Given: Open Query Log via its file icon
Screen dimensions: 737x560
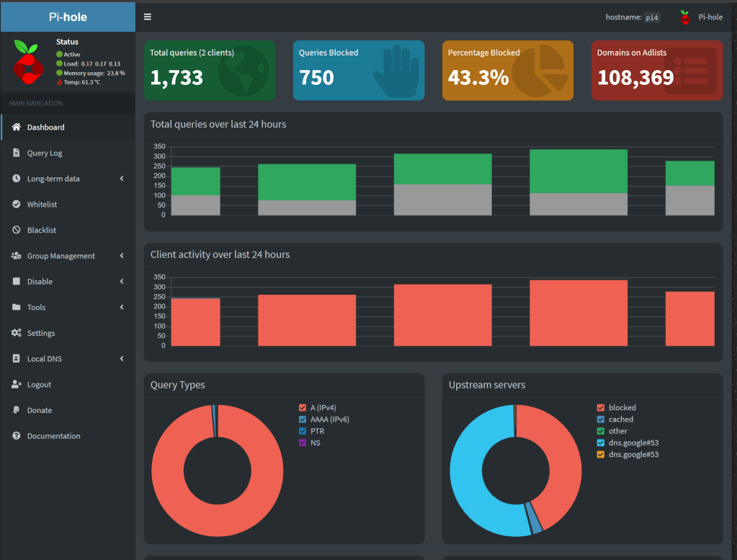Looking at the screenshot, I should [x=17, y=153].
